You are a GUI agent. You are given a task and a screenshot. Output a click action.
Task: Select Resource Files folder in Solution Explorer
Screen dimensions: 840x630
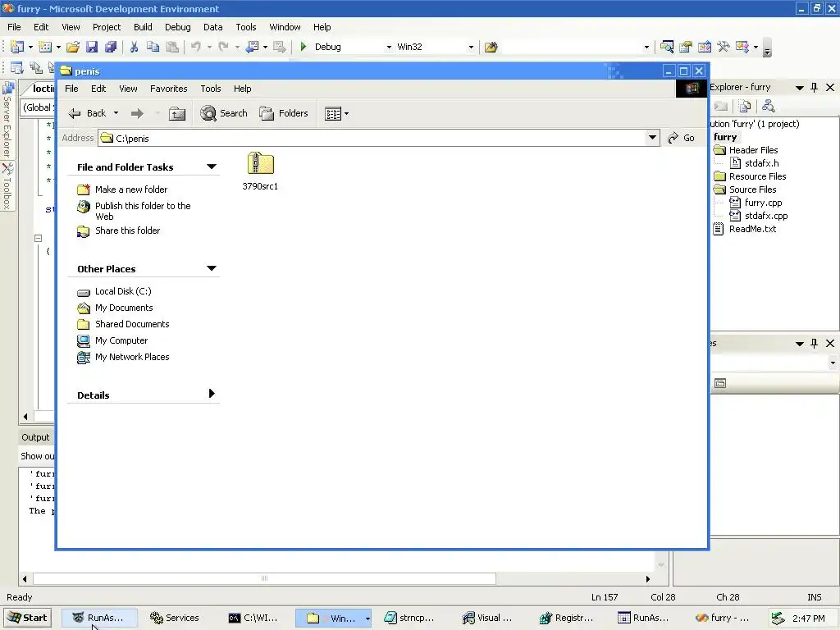pyautogui.click(x=757, y=176)
